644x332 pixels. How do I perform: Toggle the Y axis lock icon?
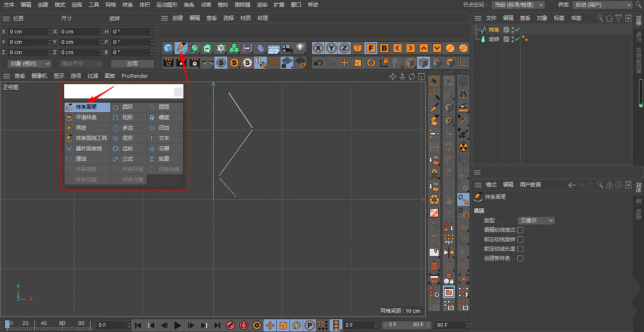331,48
